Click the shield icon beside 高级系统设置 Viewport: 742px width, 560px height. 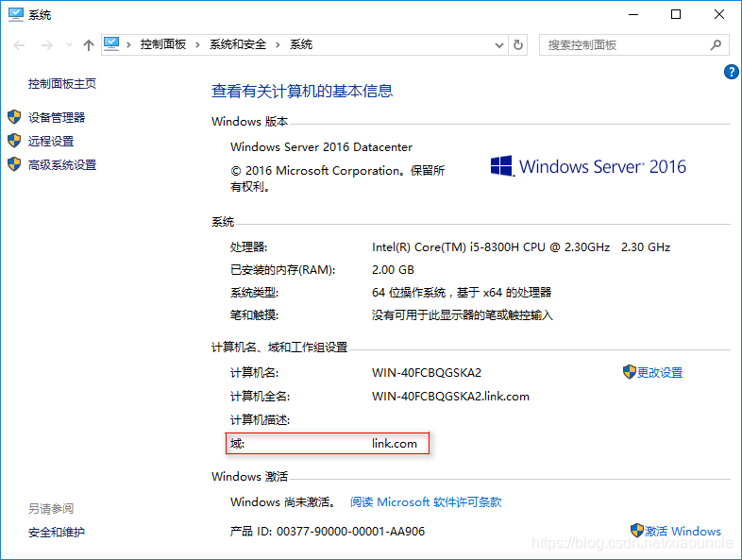14,164
